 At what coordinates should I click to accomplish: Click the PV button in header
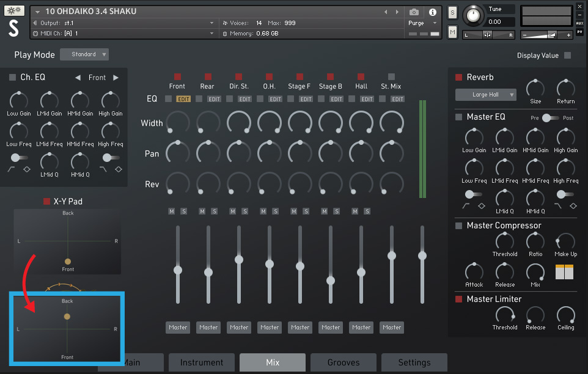tap(580, 32)
